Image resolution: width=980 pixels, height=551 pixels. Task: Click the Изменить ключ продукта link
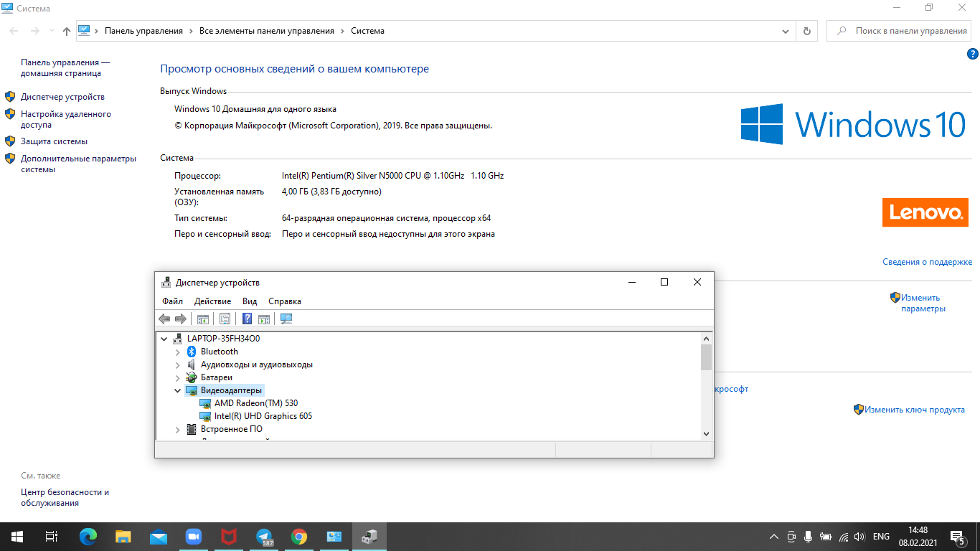click(x=914, y=410)
